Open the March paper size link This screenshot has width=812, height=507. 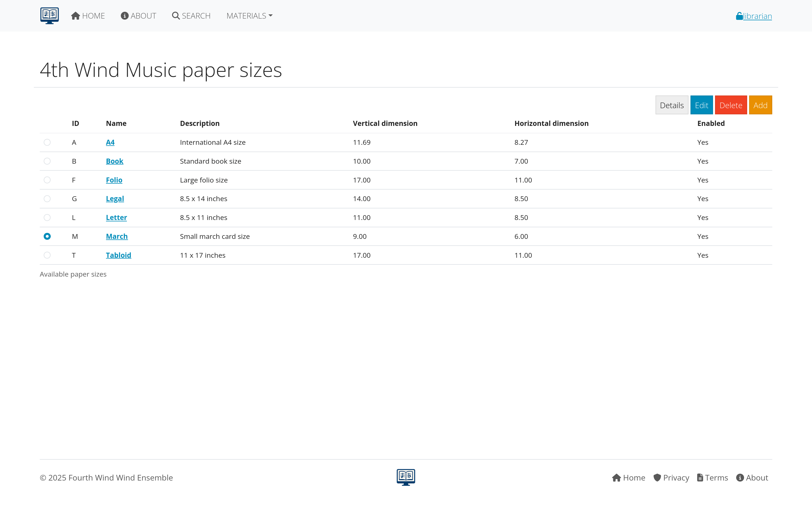click(116, 236)
